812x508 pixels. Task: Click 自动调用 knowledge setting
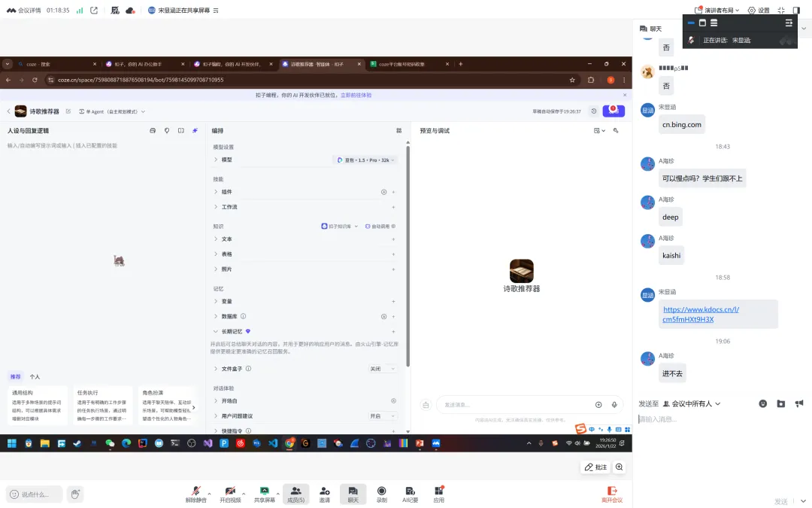click(x=380, y=227)
